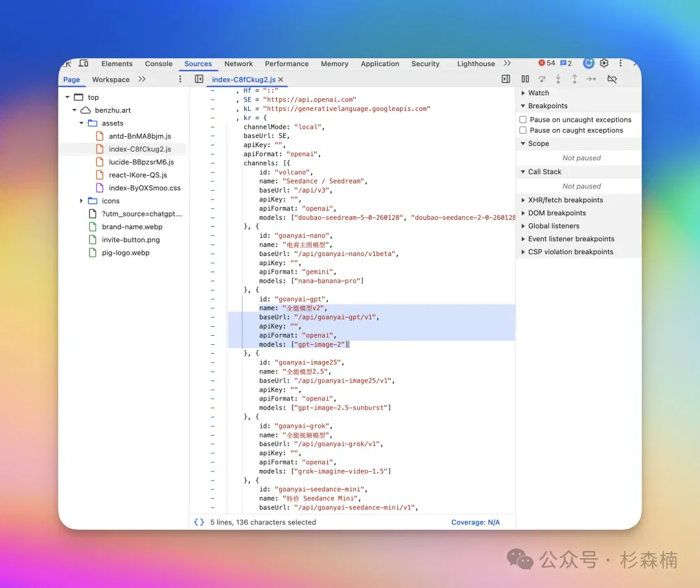Viewport: 700px width, 588px height.
Task: Click the Step over next function icon
Action: click(x=541, y=79)
